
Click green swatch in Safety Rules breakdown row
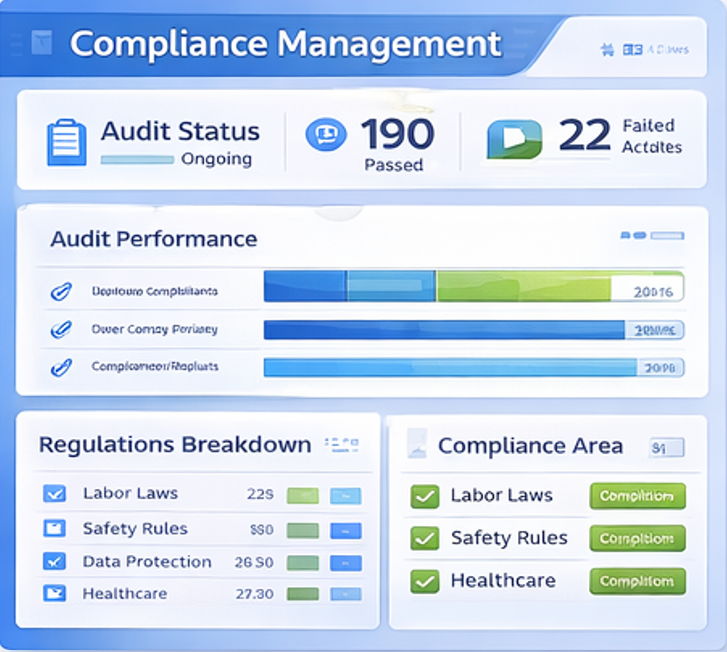coord(303,531)
